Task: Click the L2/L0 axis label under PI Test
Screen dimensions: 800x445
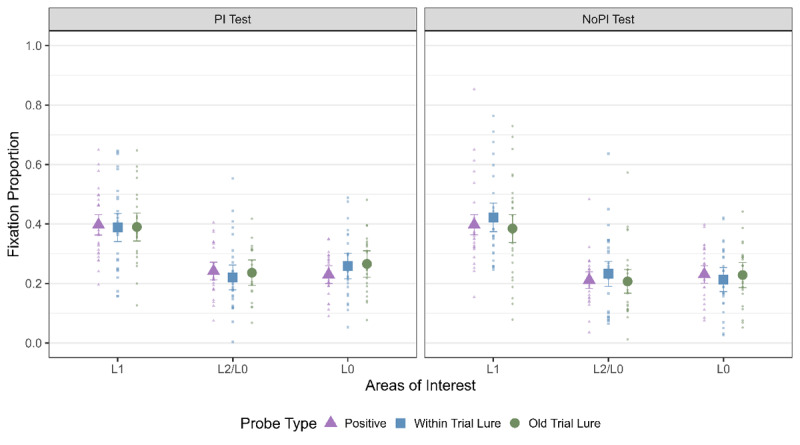Action: 233,368
